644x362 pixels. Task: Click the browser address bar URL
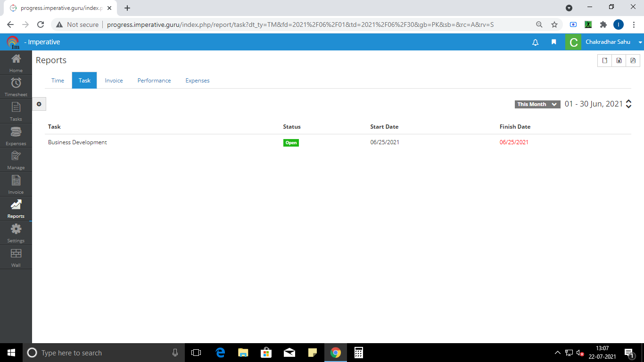tap(300, 25)
